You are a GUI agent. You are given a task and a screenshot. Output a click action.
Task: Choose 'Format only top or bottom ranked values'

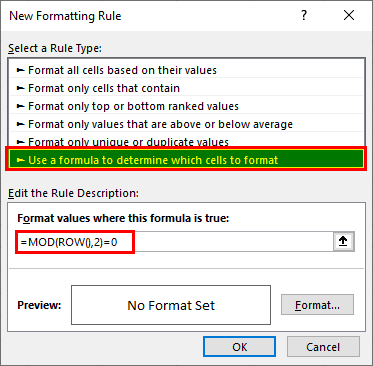186,106
